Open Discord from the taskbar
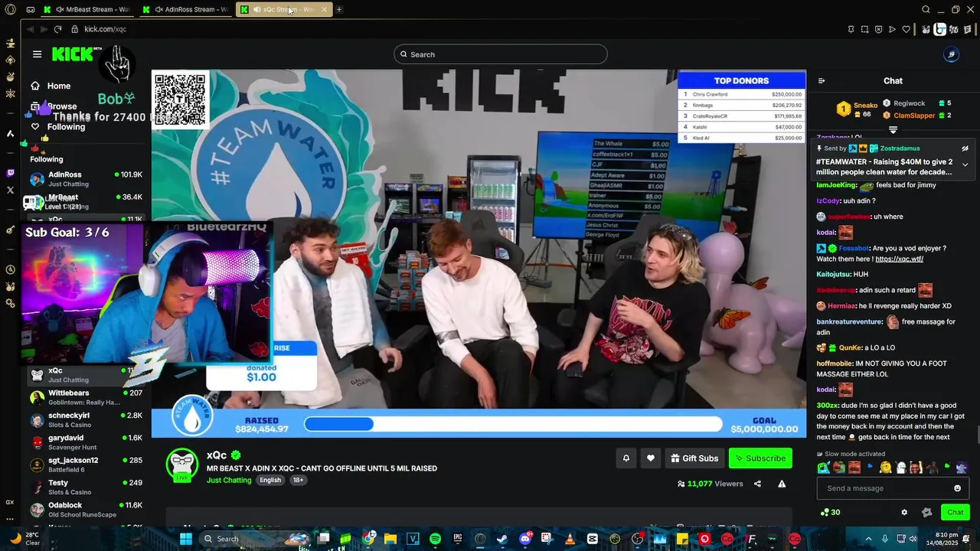The width and height of the screenshot is (980, 551). 525,539
